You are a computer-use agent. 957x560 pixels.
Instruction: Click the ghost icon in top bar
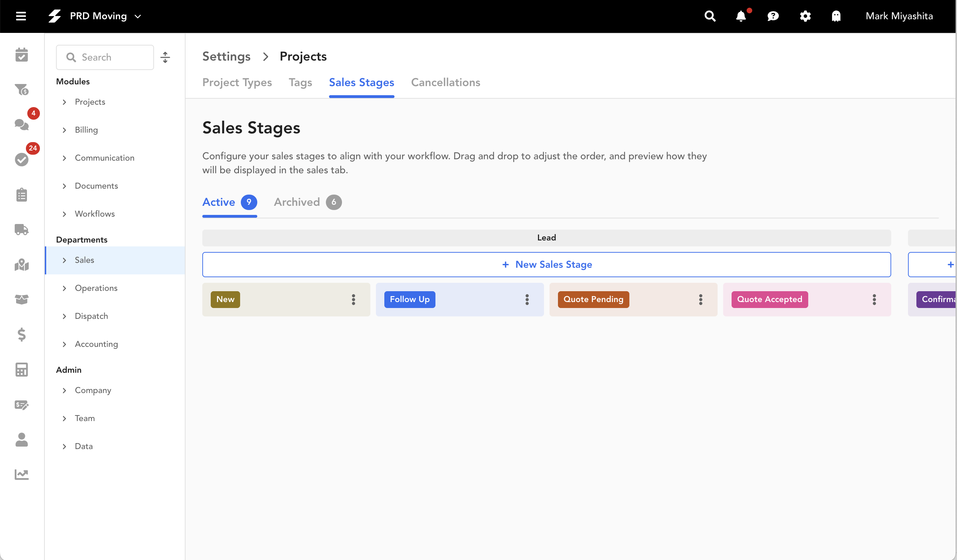pos(836,16)
